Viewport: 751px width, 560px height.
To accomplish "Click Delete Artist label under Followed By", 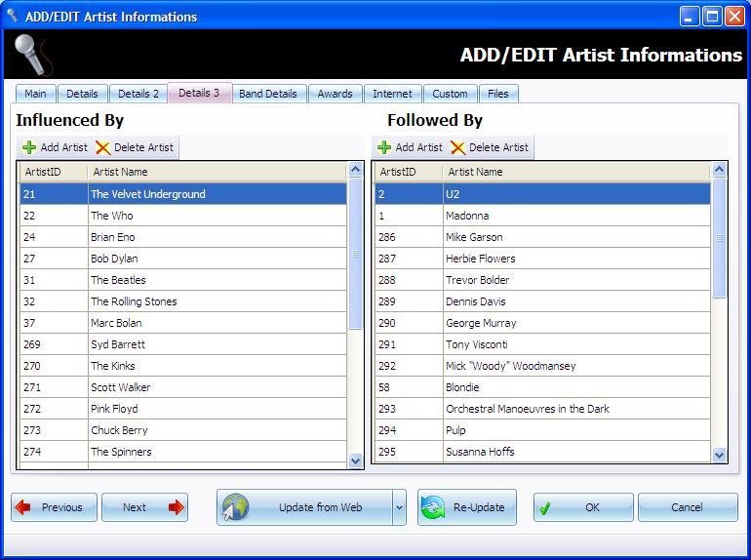I will [498, 147].
